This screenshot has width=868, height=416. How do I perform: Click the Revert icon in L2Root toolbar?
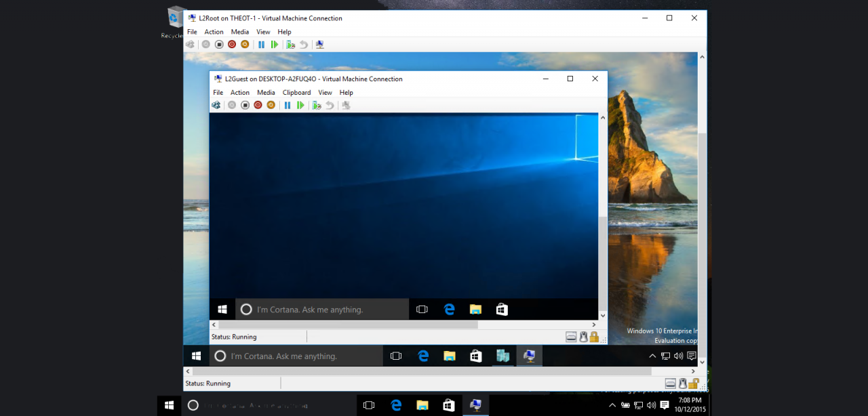(x=303, y=45)
